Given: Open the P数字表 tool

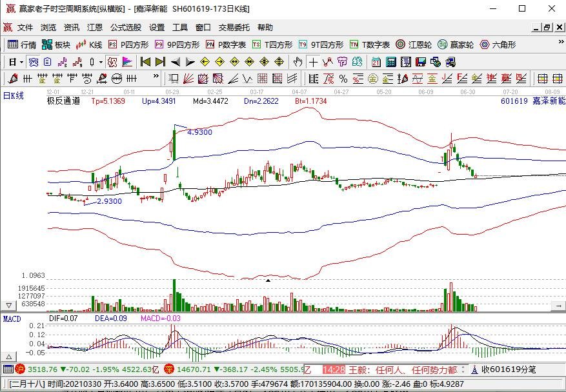Looking at the screenshot, I should (226, 44).
